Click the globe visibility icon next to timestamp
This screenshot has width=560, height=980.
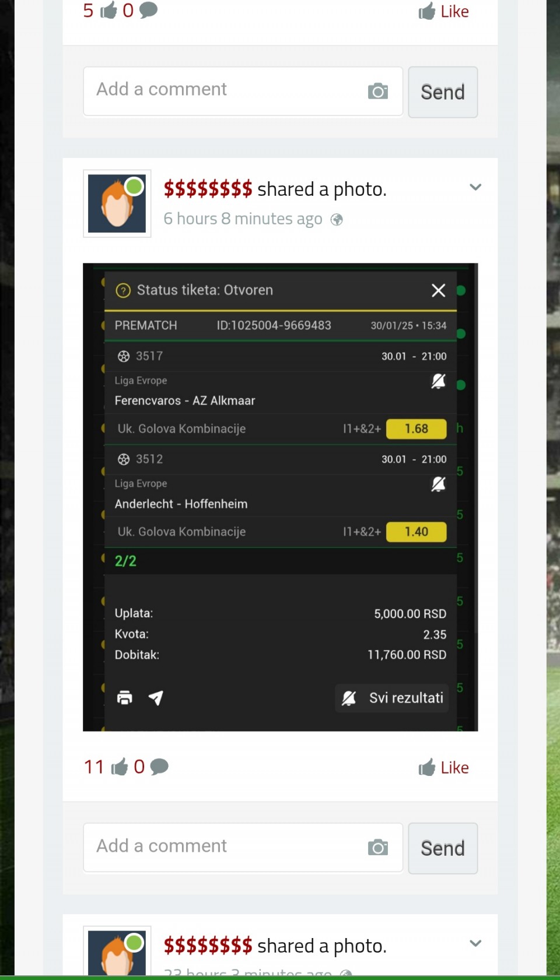pyautogui.click(x=337, y=220)
